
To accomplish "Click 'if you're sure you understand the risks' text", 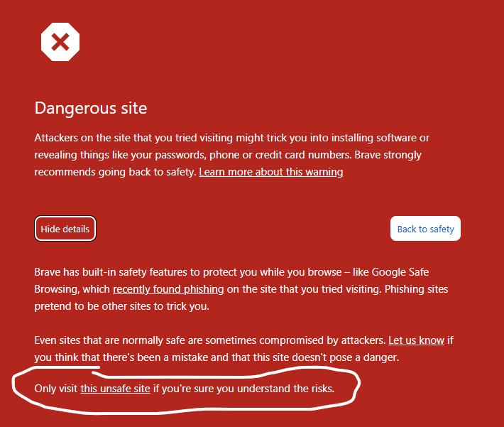I will click(243, 389).
